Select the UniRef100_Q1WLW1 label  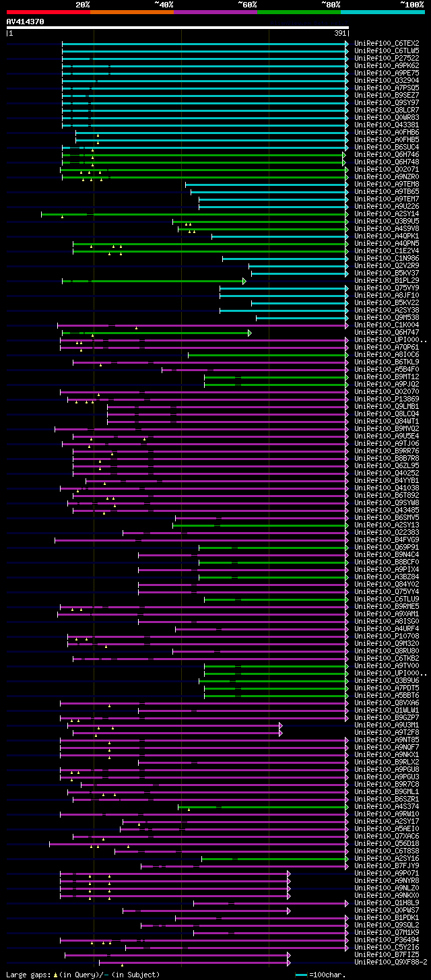tap(387, 710)
